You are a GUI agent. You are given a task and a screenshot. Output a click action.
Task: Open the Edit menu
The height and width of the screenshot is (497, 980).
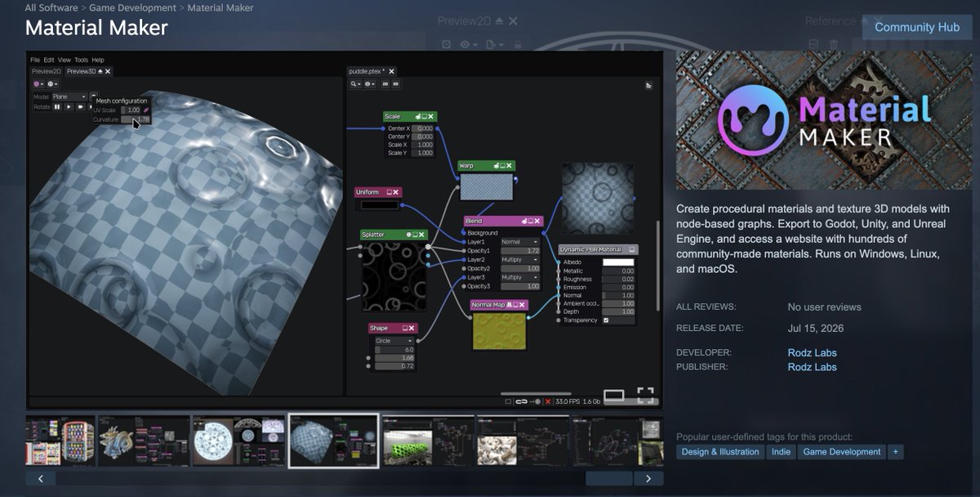pyautogui.click(x=49, y=60)
